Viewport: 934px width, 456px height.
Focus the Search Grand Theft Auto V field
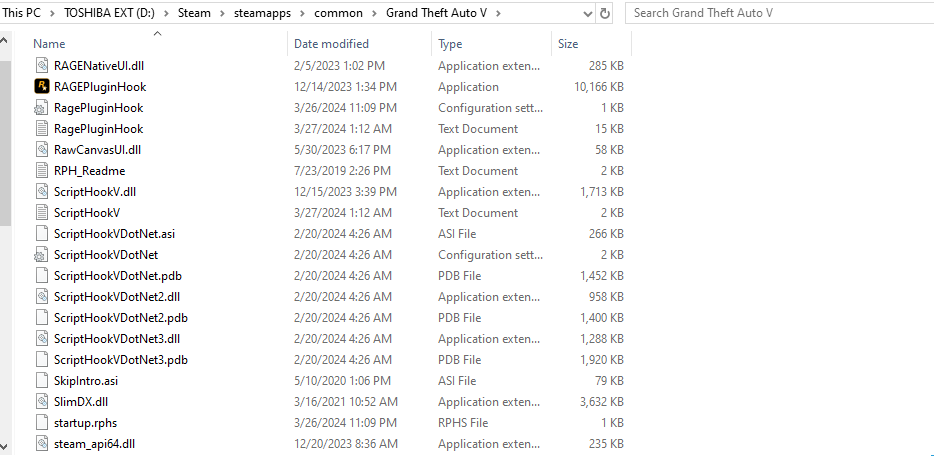pos(775,14)
